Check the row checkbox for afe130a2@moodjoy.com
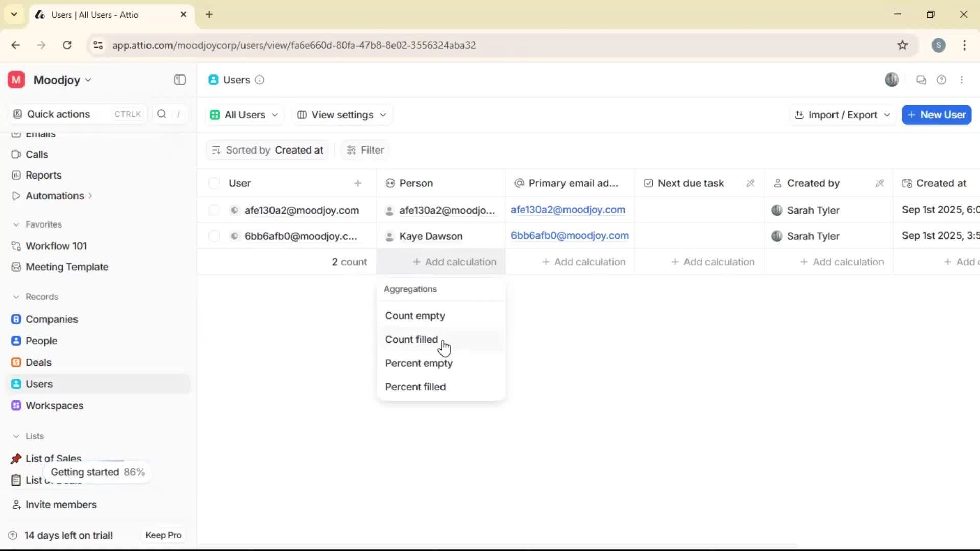This screenshot has width=980, height=551. pyautogui.click(x=214, y=210)
